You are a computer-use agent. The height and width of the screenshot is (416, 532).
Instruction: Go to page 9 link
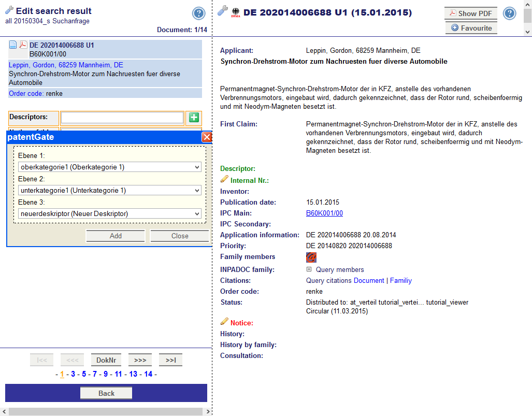[x=106, y=374]
